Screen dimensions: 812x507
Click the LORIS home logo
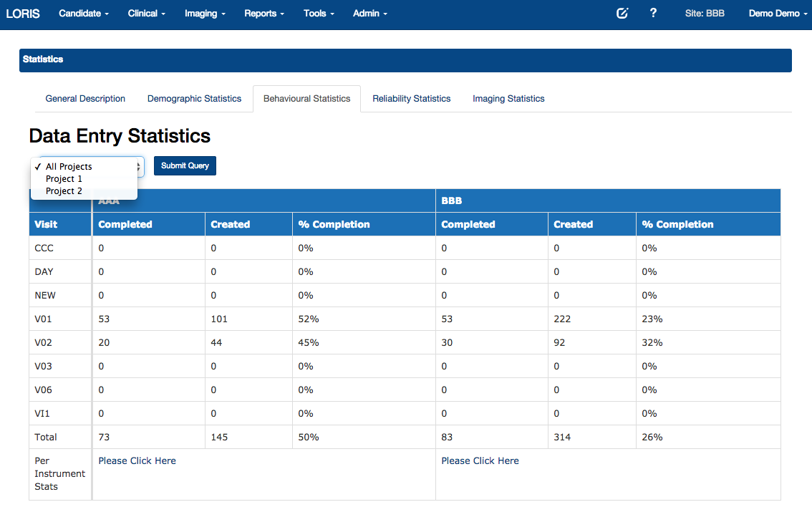click(x=23, y=14)
